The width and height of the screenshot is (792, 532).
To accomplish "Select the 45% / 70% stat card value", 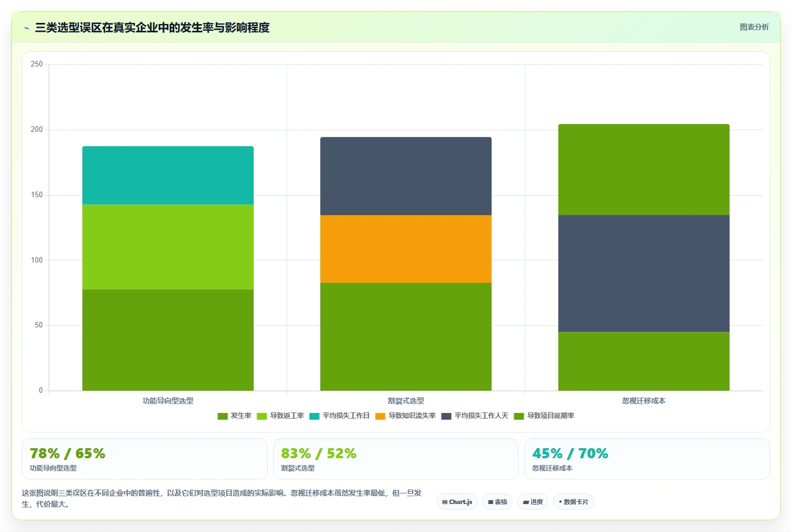I will 570,453.
